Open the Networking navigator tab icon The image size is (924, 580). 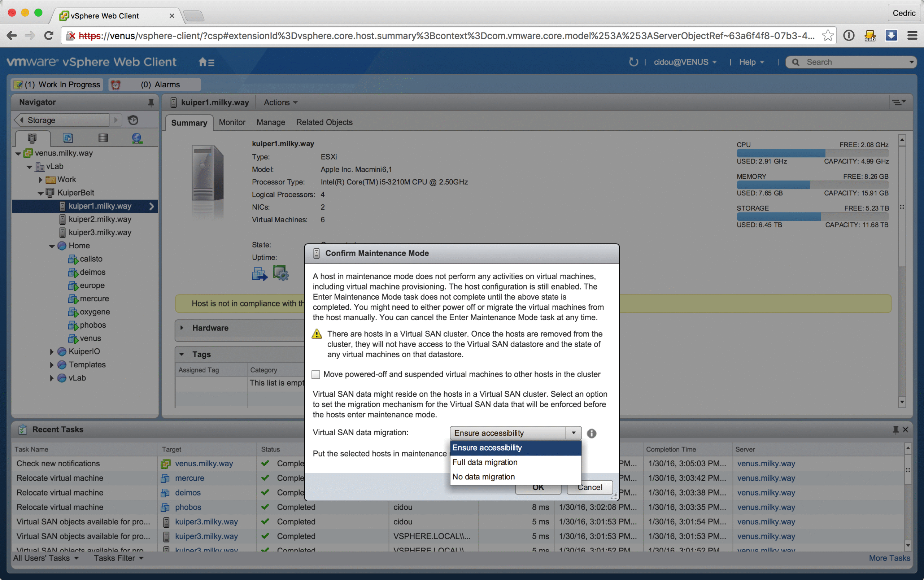pos(137,138)
